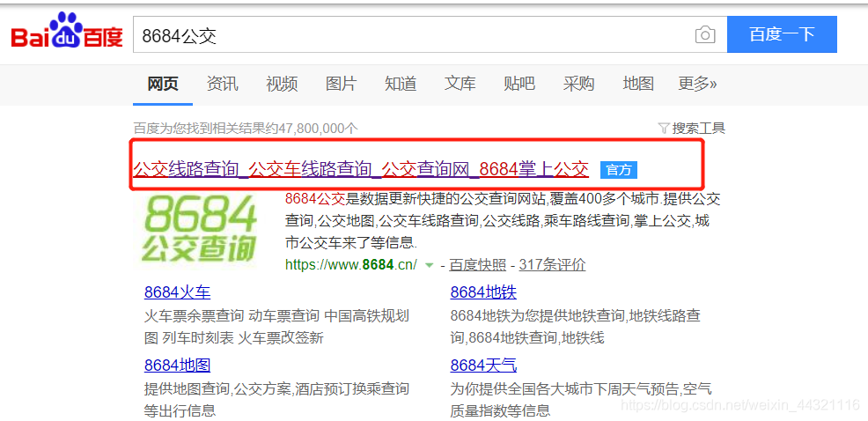Open 搜索工具 filter options
This screenshot has height=421, width=868.
691,129
